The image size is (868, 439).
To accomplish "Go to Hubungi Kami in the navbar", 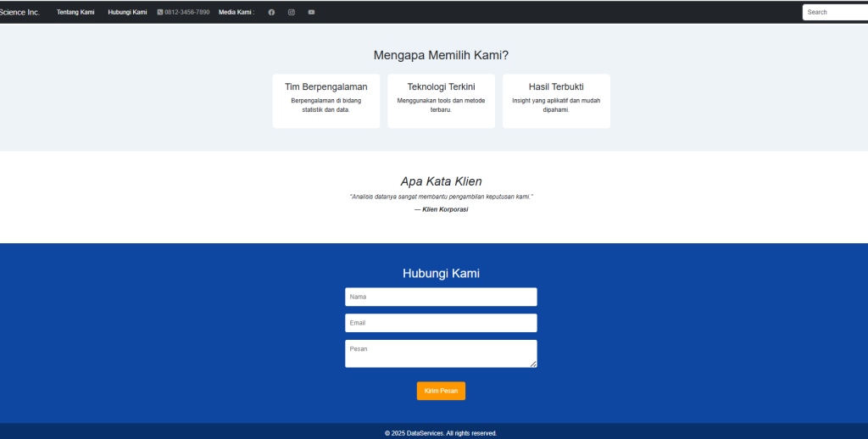I will [x=127, y=12].
